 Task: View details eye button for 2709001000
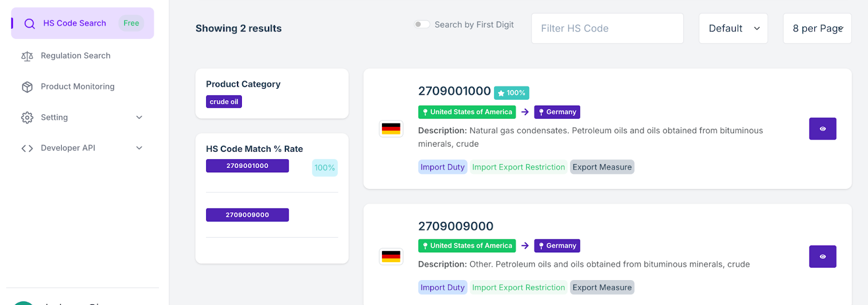pyautogui.click(x=822, y=129)
